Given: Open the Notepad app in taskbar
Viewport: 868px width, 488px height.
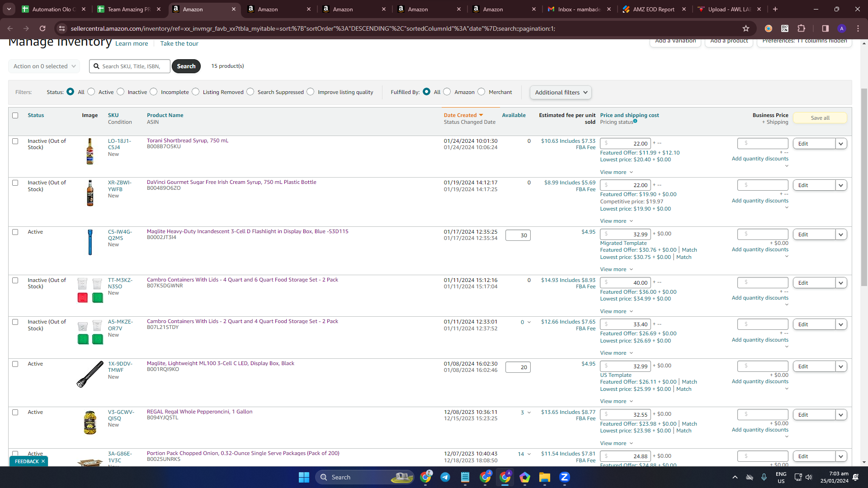Looking at the screenshot, I should 465,477.
